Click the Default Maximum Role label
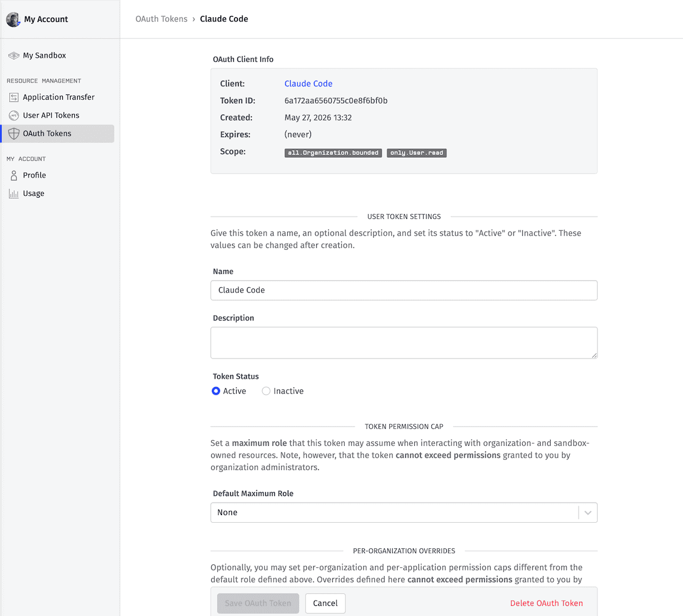The width and height of the screenshot is (683, 616). pyautogui.click(x=253, y=494)
